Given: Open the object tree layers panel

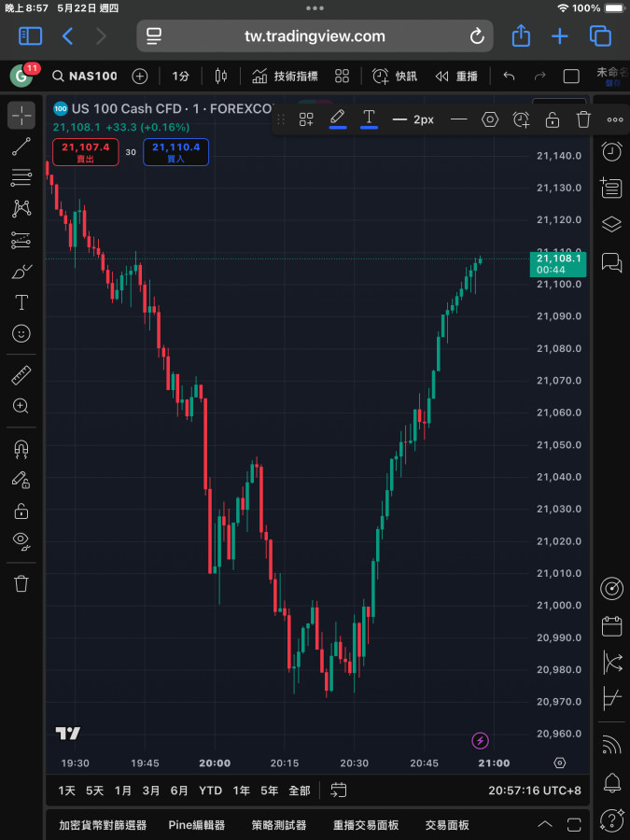Looking at the screenshot, I should tap(611, 224).
